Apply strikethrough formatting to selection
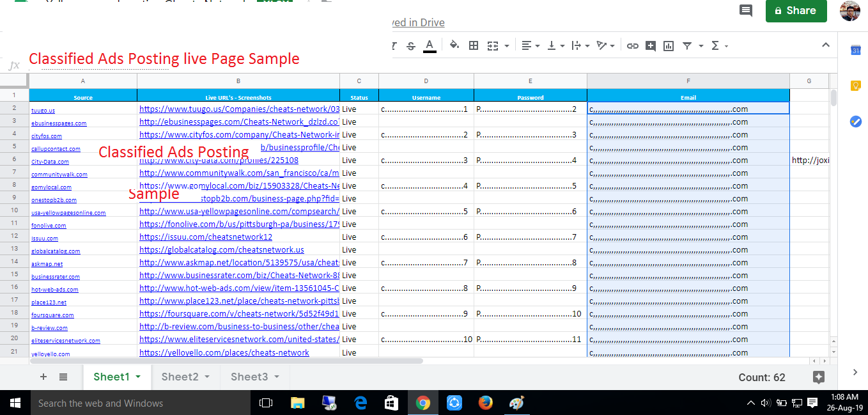This screenshot has width=868, height=415. point(410,45)
